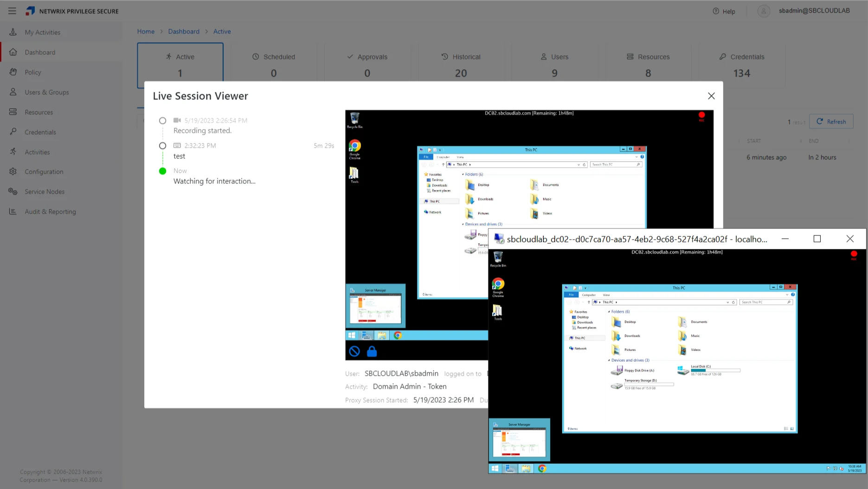Select the Active sessions tab
868x489 pixels.
pos(180,65)
